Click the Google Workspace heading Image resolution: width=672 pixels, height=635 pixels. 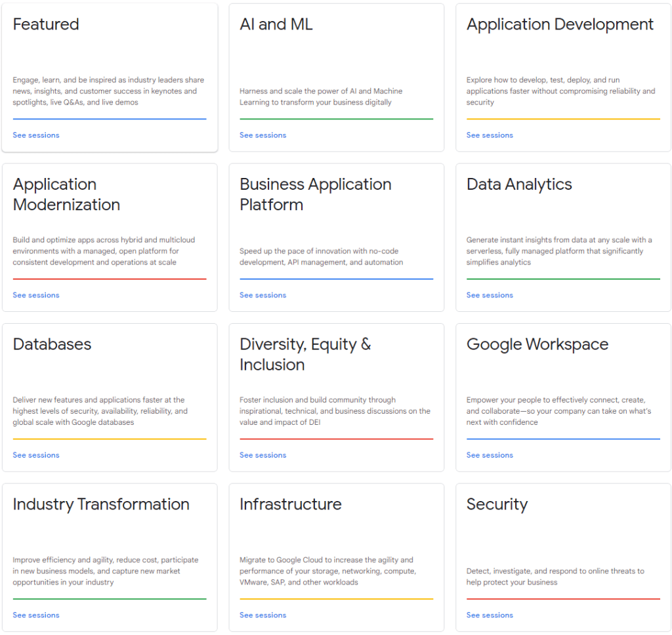pyautogui.click(x=537, y=345)
